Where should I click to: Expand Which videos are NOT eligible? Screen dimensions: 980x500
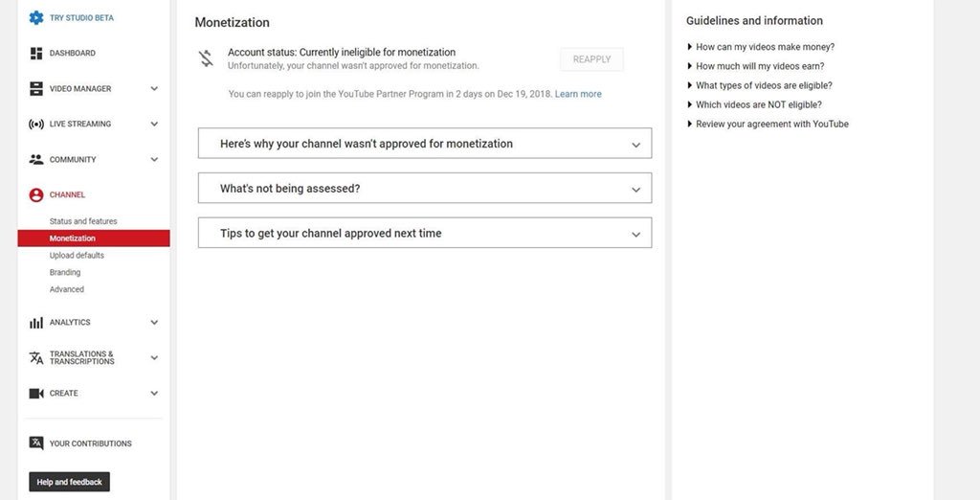754,105
